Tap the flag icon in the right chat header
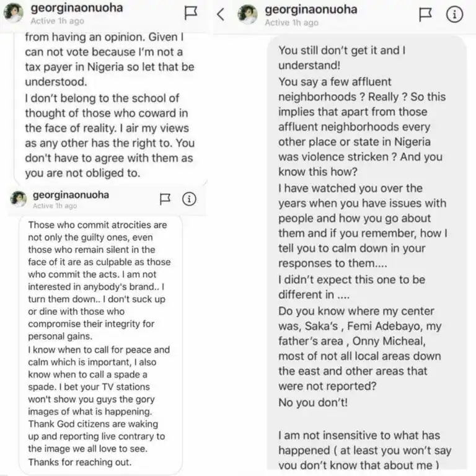 [x=425, y=14]
